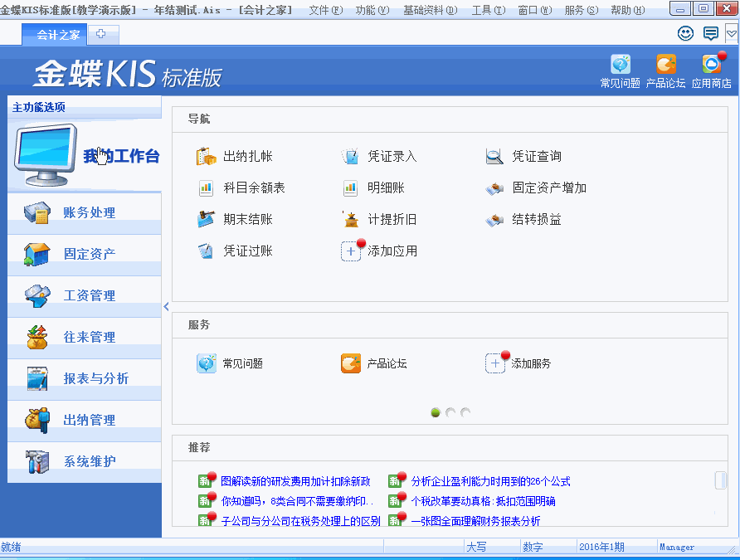Open 结转损益 icon
This screenshot has height=560, width=740.
coord(494,220)
